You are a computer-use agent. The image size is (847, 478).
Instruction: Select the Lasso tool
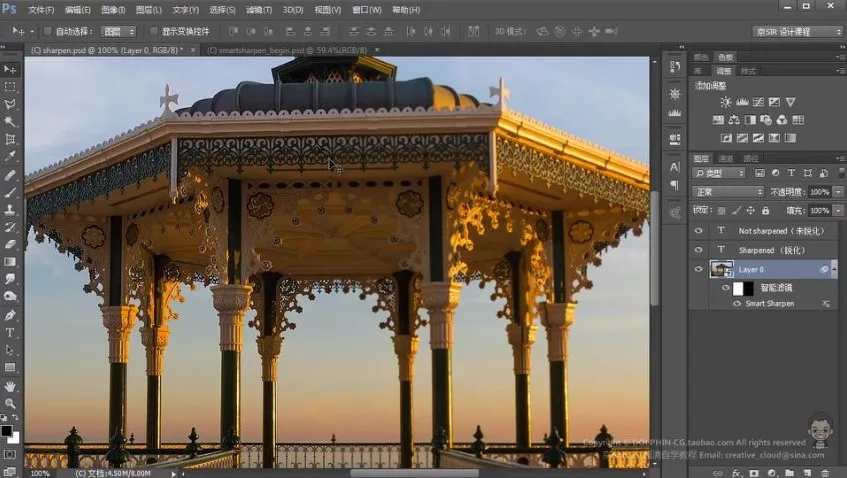(10, 104)
